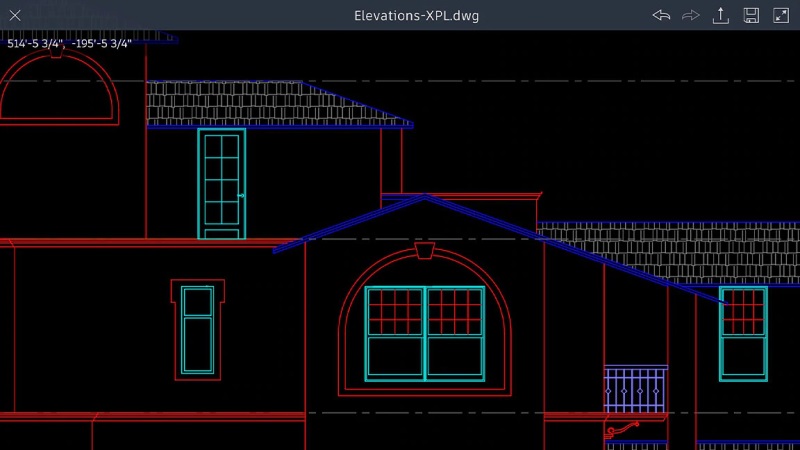Select the arched double window in center
This screenshot has height=450, width=800.
tap(424, 334)
